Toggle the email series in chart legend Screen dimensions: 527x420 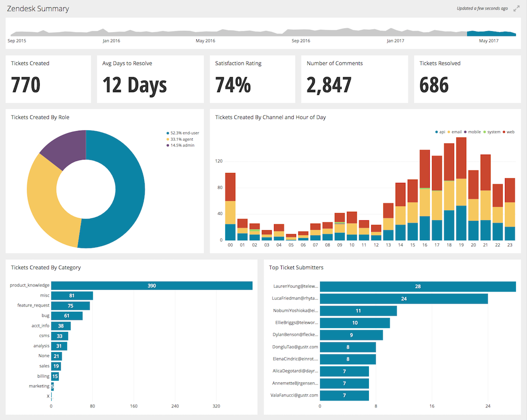[x=454, y=132]
